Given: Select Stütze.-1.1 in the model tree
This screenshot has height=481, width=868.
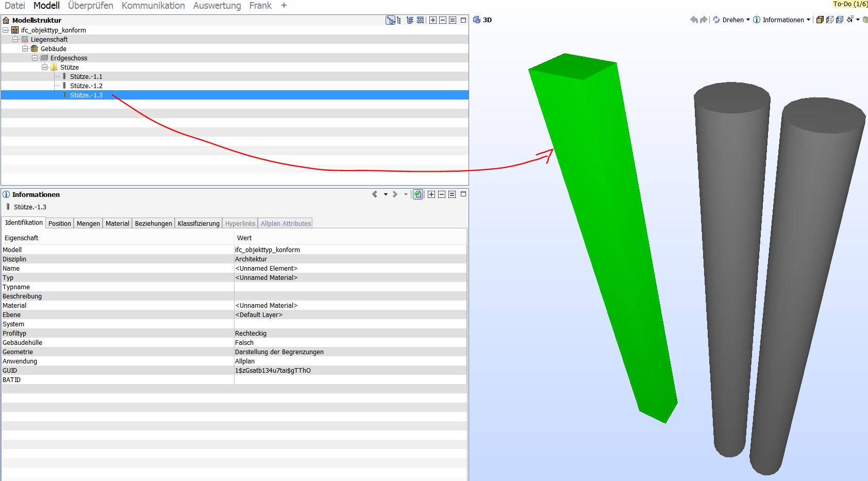Looking at the screenshot, I should (x=86, y=77).
